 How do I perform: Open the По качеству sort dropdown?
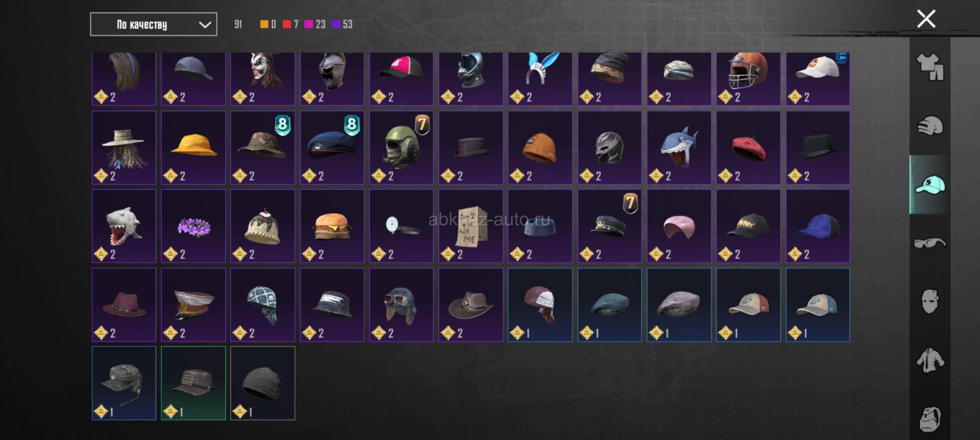[153, 24]
